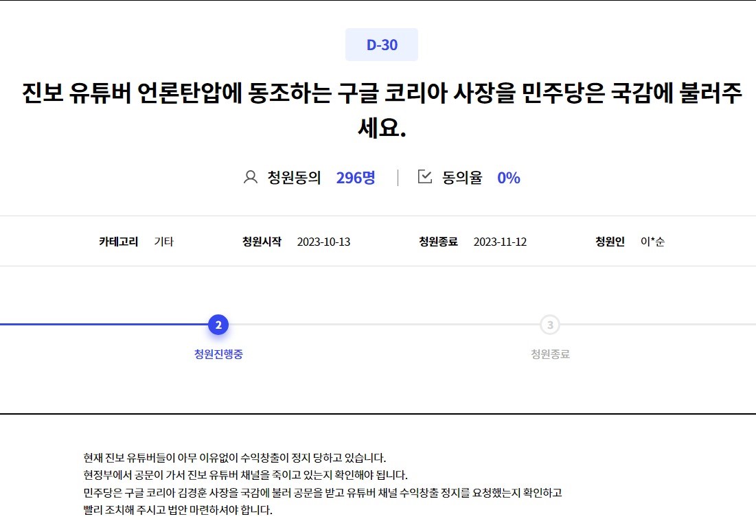The image size is (756, 532).
Task: Click the D-30 remaining days badge
Action: (381, 45)
